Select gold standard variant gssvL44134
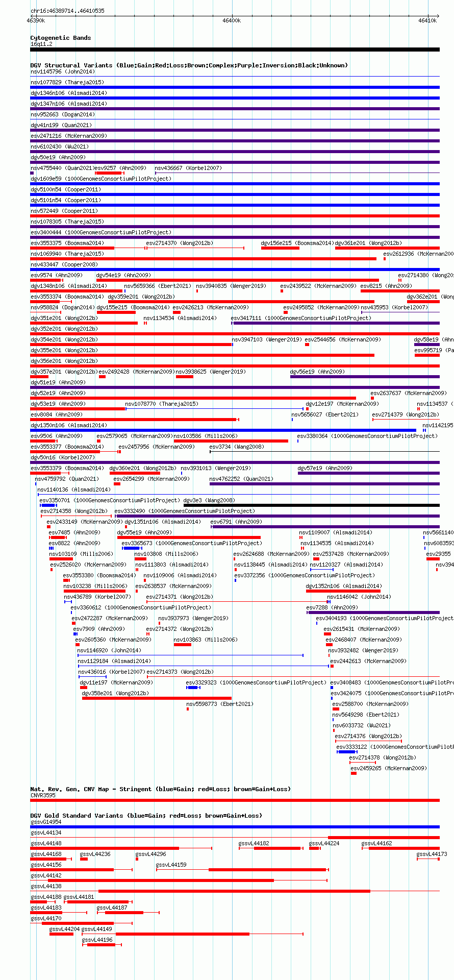This screenshot has width=454, height=980. (46, 832)
